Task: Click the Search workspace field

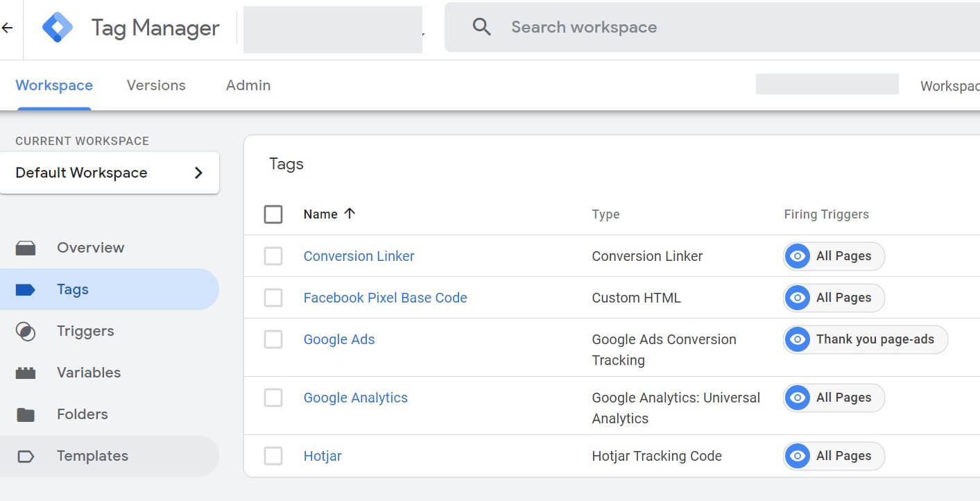Action: 712,27
